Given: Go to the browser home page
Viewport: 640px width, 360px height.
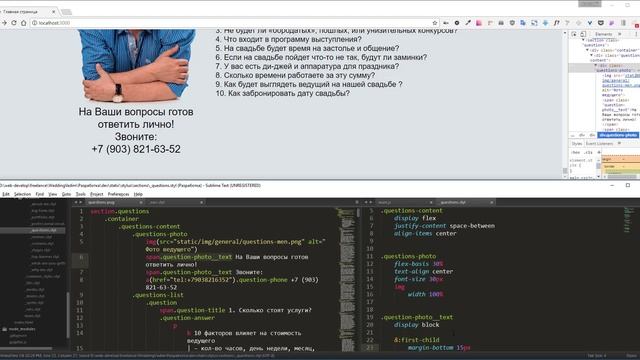Looking at the screenshot, I should [x=24, y=23].
